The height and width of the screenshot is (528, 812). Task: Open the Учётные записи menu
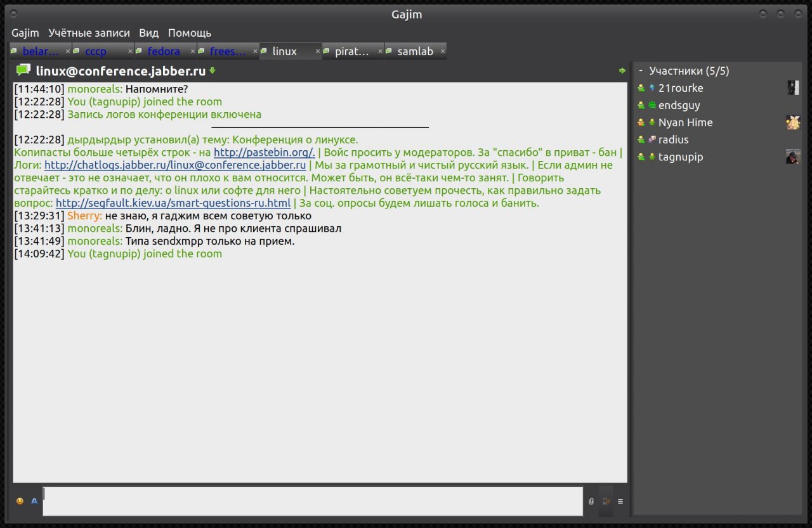pyautogui.click(x=89, y=33)
